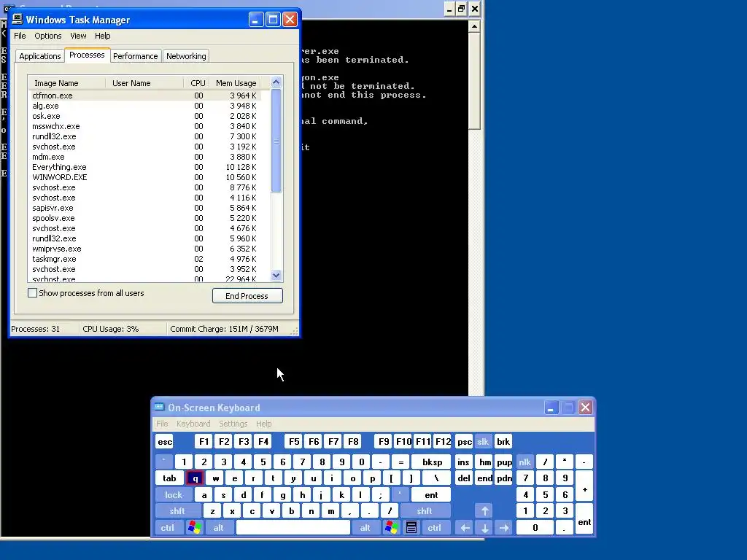Click the left arrow key
The height and width of the screenshot is (560, 747).
tap(465, 528)
